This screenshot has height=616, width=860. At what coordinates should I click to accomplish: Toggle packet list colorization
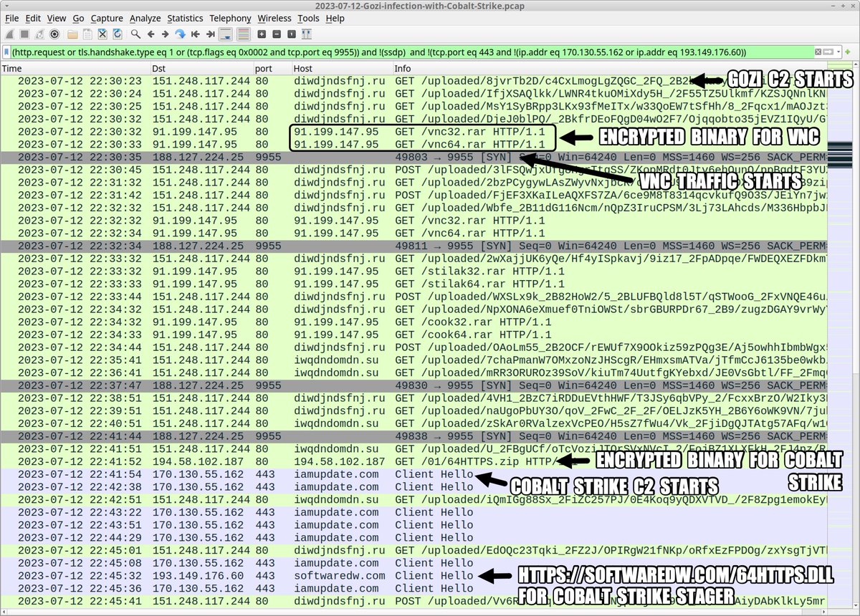[244, 34]
